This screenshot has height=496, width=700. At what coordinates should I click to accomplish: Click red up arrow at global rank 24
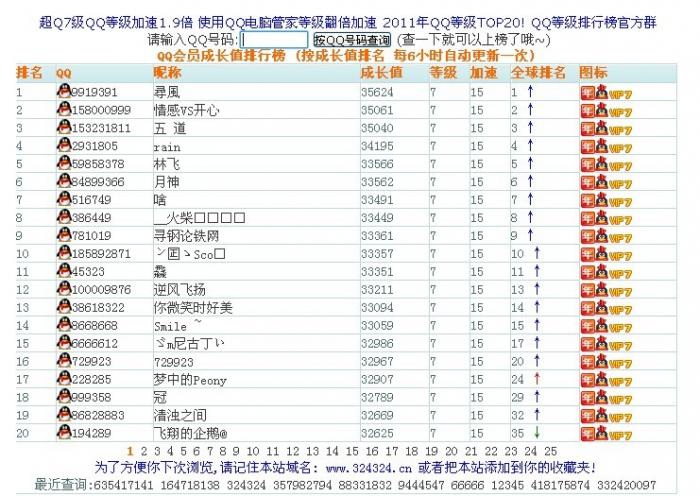(537, 379)
